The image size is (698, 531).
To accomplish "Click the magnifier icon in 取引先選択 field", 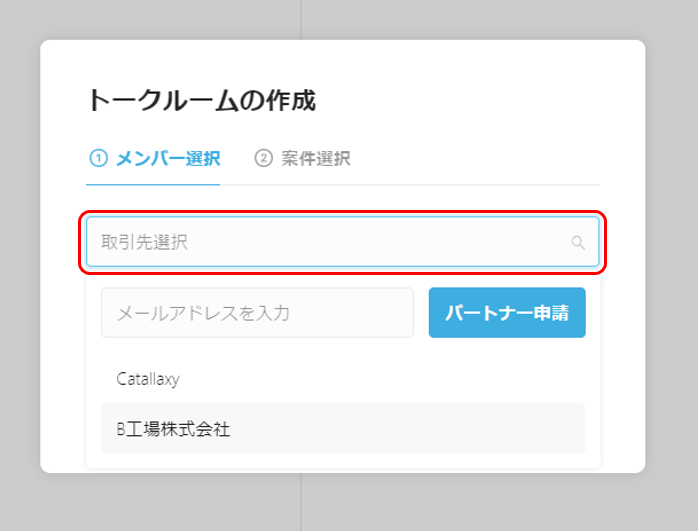I will click(x=578, y=243).
